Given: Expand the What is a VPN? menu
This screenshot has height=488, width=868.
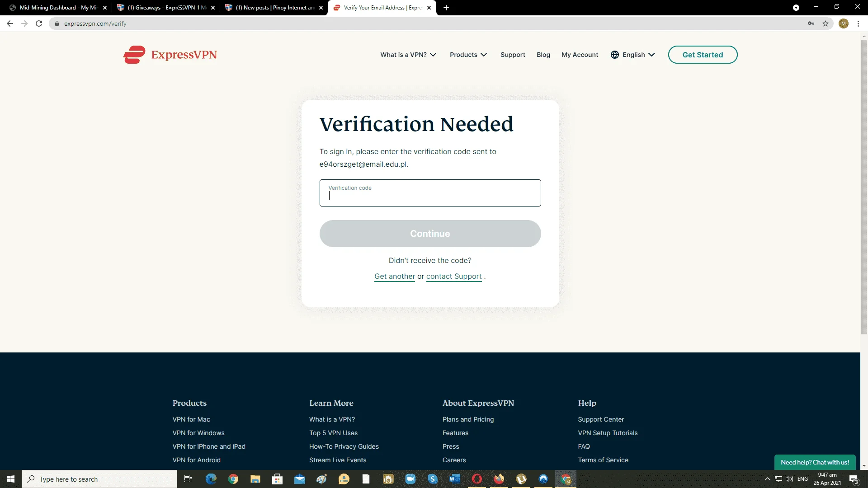Looking at the screenshot, I should (x=408, y=55).
